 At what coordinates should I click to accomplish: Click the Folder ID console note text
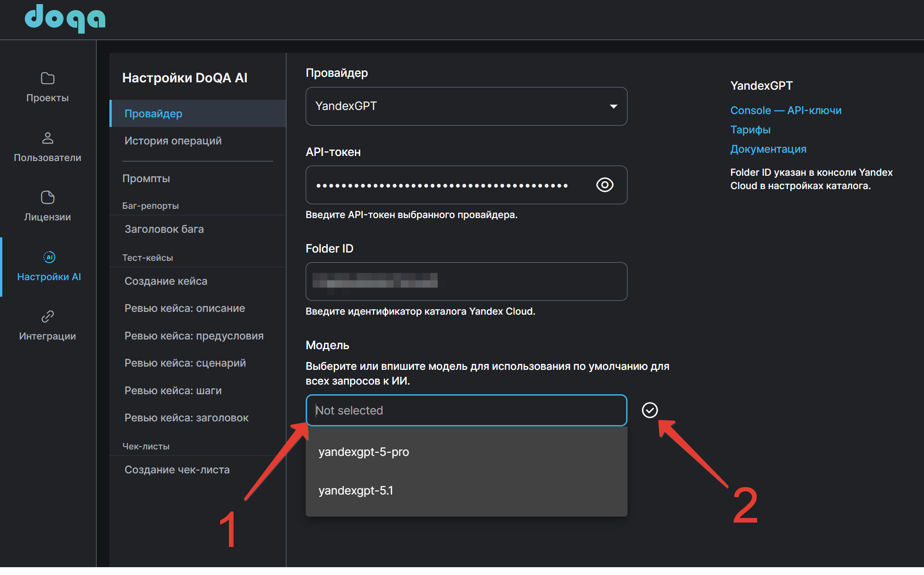811,179
